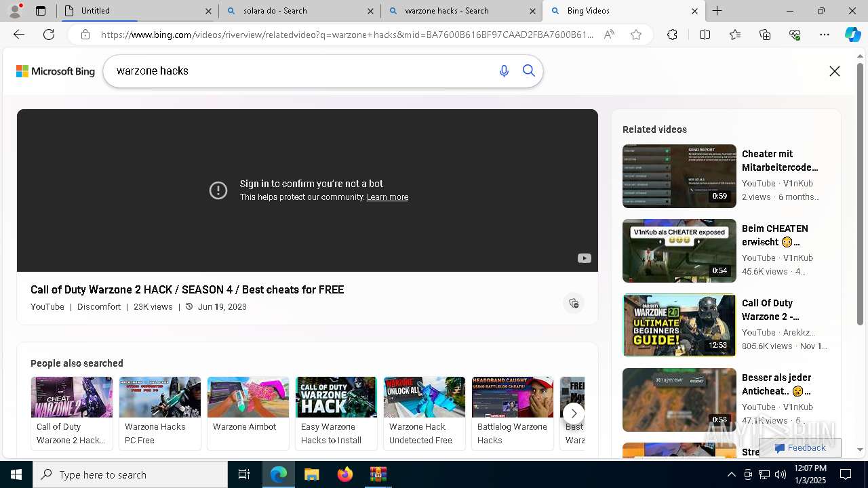Click the Windows taskbar search box
Image resolution: width=868 pixels, height=488 pixels.
pos(130,474)
